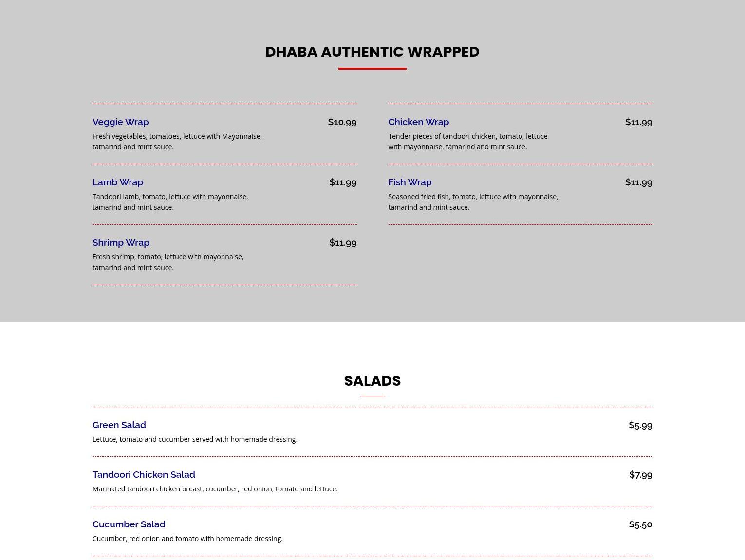Click the "Seasoned fried fish" description text
This screenshot has height=560, width=745.
(473, 202)
